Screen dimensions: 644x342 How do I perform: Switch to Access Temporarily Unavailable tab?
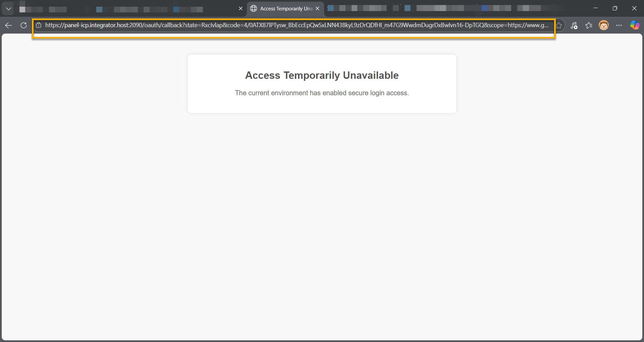pyautogui.click(x=285, y=9)
